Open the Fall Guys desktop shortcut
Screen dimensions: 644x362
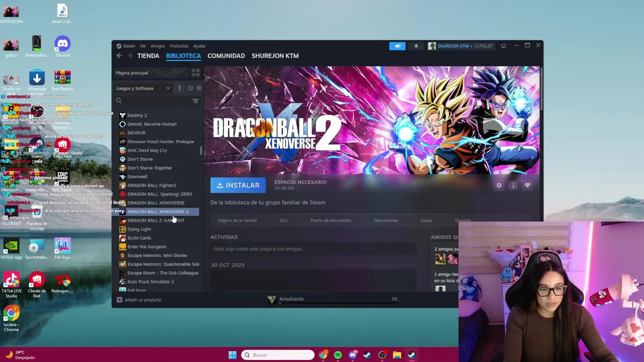[62, 249]
